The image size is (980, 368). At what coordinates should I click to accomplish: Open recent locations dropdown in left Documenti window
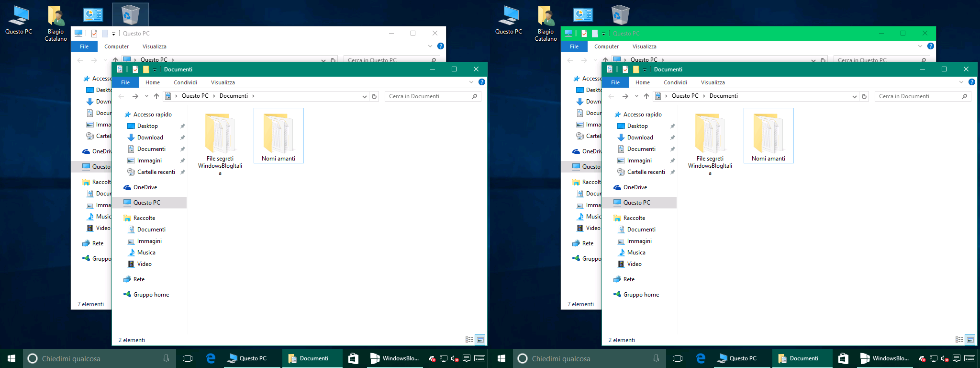pyautogui.click(x=146, y=96)
